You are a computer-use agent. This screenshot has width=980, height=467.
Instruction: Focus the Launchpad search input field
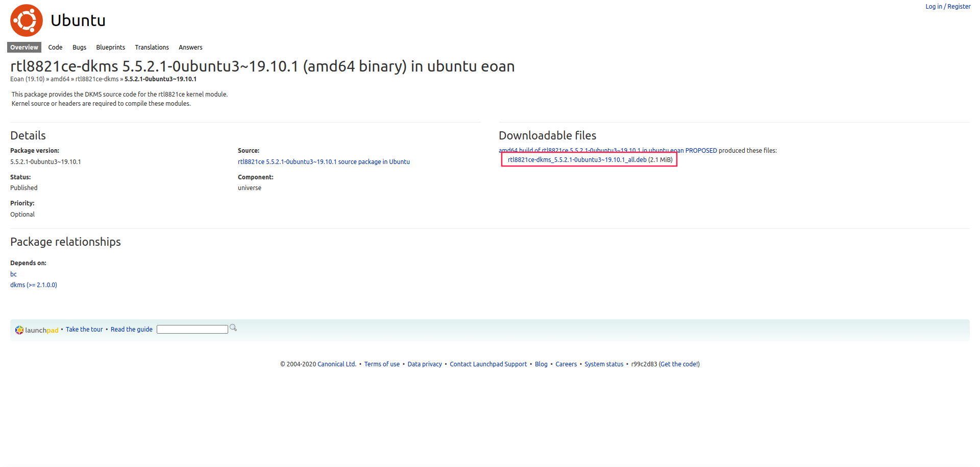pyautogui.click(x=192, y=330)
